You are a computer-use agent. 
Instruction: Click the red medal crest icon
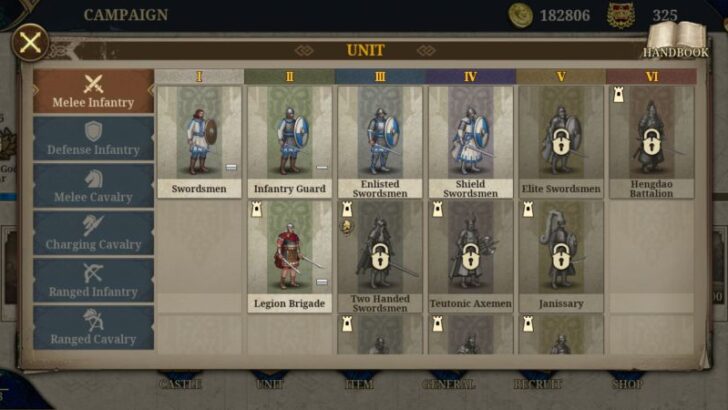621,15
